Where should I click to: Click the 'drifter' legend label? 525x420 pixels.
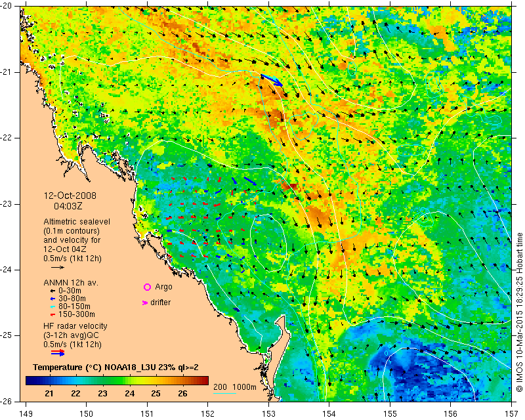point(160,303)
